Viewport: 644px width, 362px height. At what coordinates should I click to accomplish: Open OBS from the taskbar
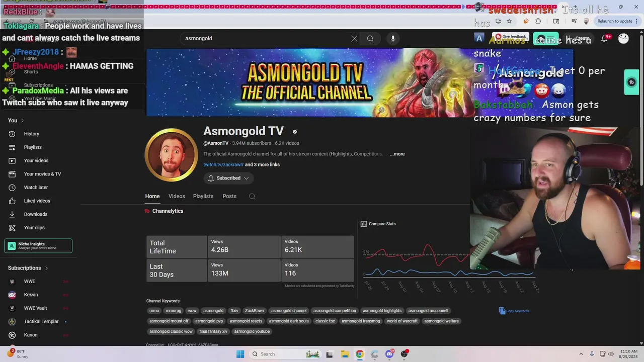click(405, 354)
